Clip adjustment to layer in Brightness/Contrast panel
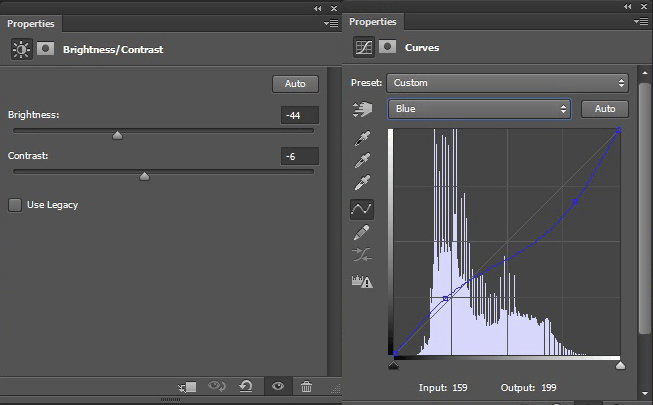Viewport: 653px width, 405px height. (x=187, y=387)
